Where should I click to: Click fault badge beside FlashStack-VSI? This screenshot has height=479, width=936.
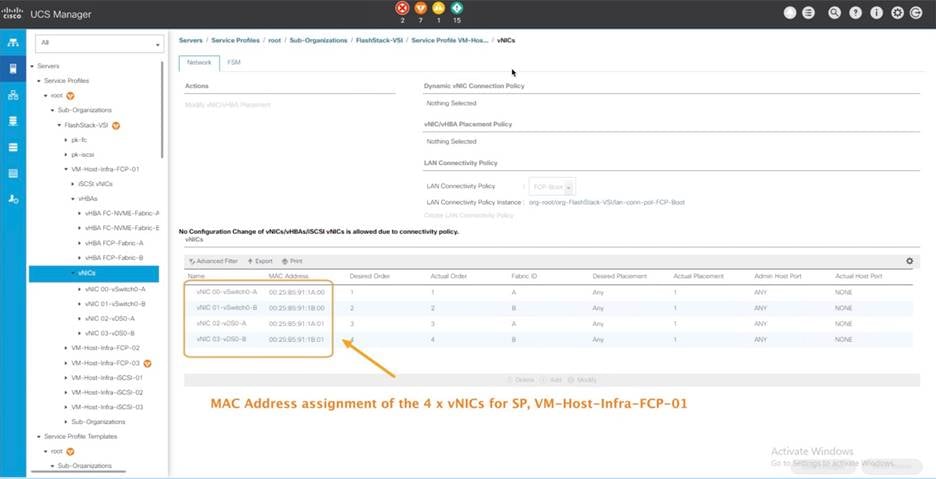click(x=116, y=125)
